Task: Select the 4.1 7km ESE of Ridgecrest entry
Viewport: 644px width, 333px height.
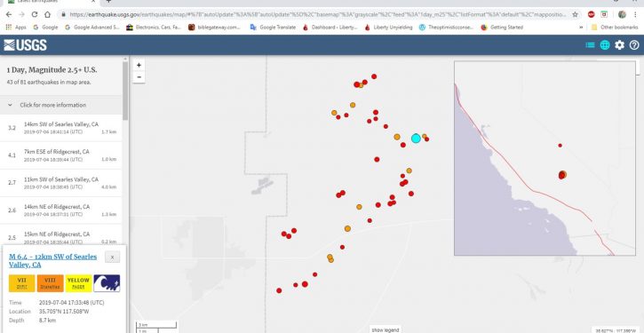Action: coord(61,155)
